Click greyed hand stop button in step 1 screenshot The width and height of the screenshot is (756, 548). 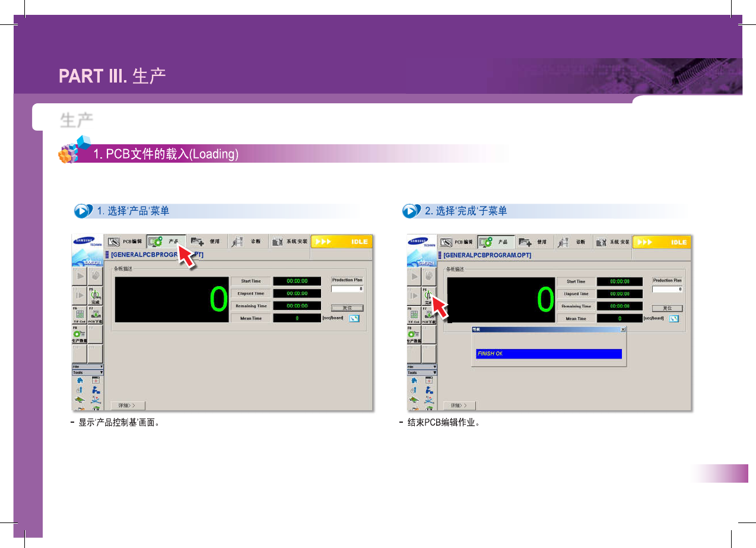[95, 276]
